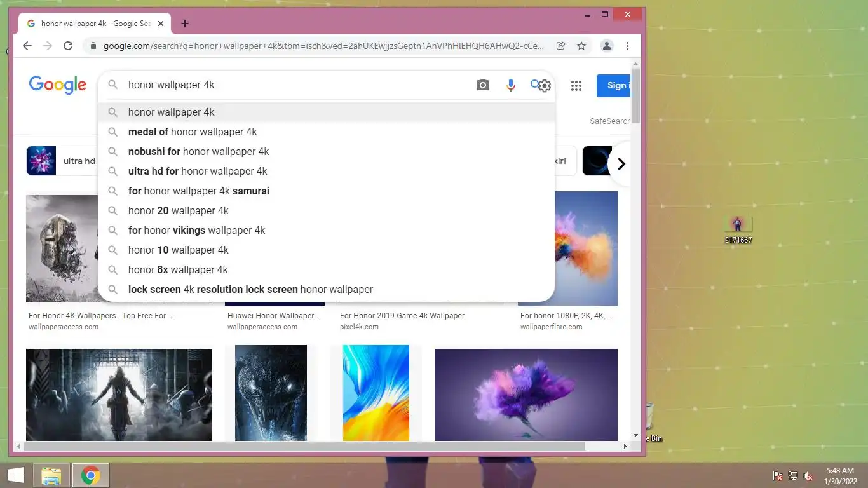Viewport: 868px width, 488px height.
Task: Choose suggestion 'honor 10 wallpaper 4k'
Action: tap(326, 250)
